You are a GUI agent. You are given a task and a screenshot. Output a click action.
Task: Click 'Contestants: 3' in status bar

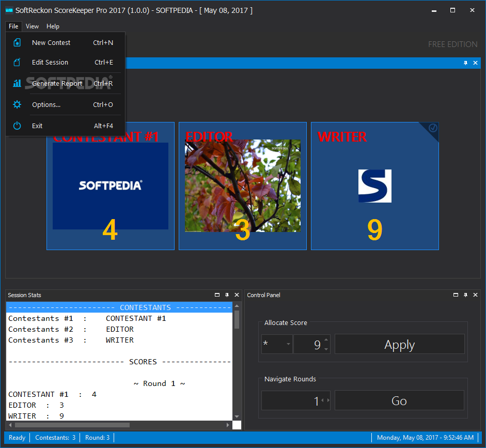pos(55,438)
